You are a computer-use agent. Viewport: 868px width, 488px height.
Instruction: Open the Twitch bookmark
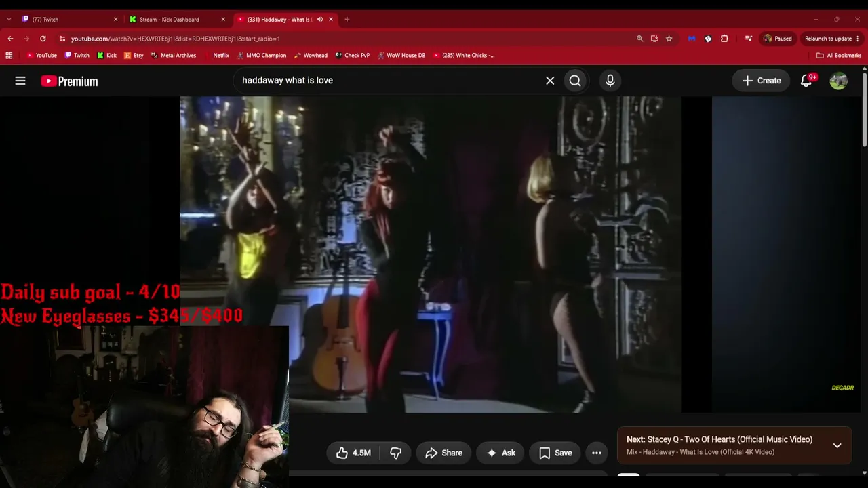[77, 56]
